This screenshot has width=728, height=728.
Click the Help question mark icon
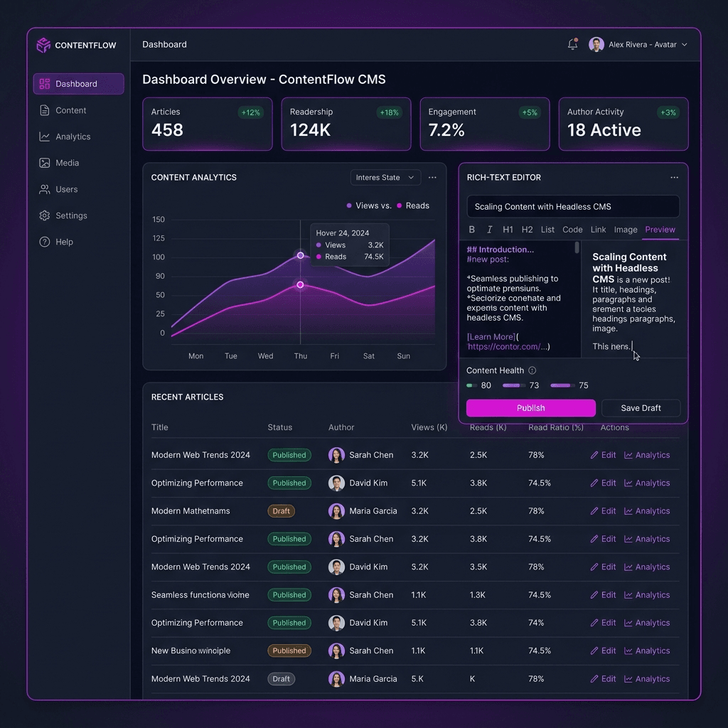pyautogui.click(x=45, y=242)
